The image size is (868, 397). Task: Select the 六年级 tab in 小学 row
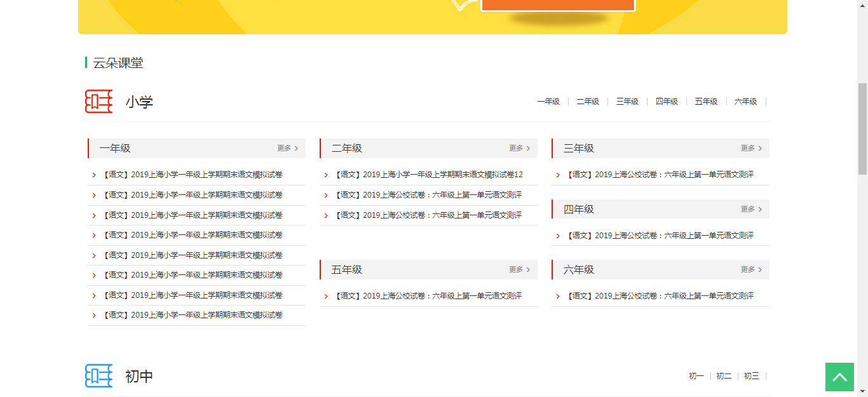(x=745, y=102)
